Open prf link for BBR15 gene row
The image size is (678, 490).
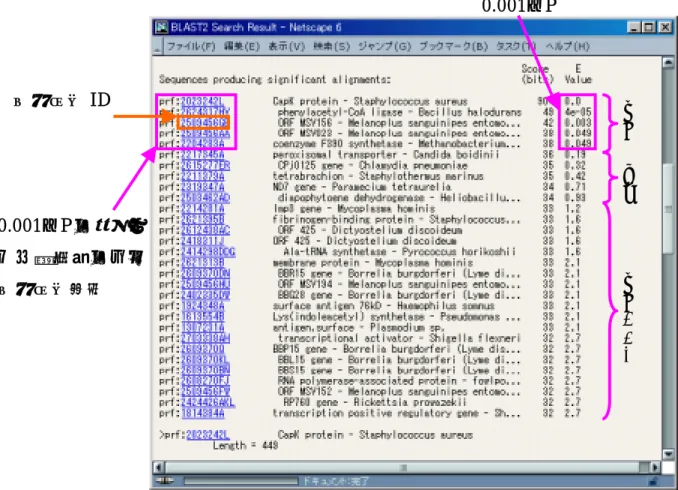pyautogui.click(x=205, y=273)
